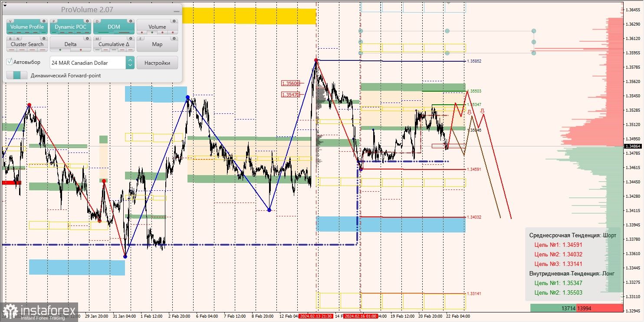Click the 1.35600 red boxed price label
This screenshot has width=644, height=322.
(x=290, y=83)
